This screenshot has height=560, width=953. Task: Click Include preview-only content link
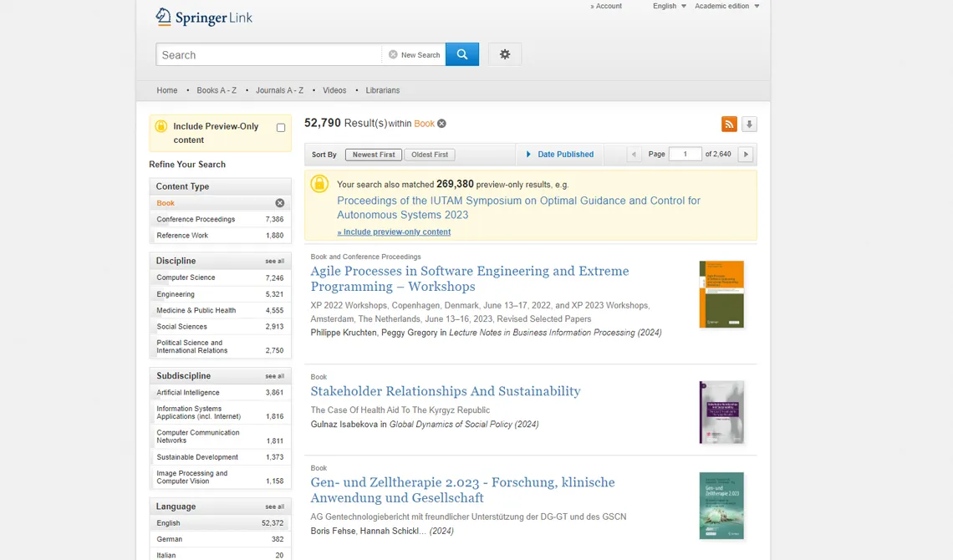pyautogui.click(x=394, y=232)
